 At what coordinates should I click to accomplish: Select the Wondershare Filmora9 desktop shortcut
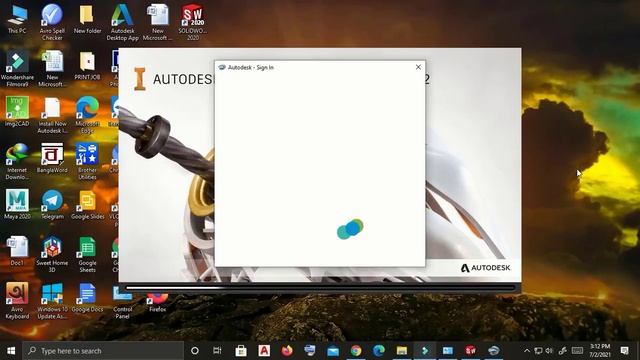[x=17, y=69]
